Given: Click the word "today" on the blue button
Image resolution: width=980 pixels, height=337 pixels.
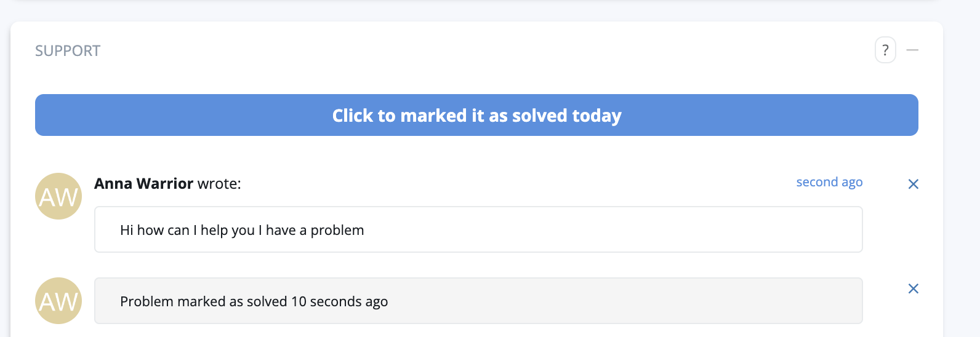Looking at the screenshot, I should [x=596, y=116].
